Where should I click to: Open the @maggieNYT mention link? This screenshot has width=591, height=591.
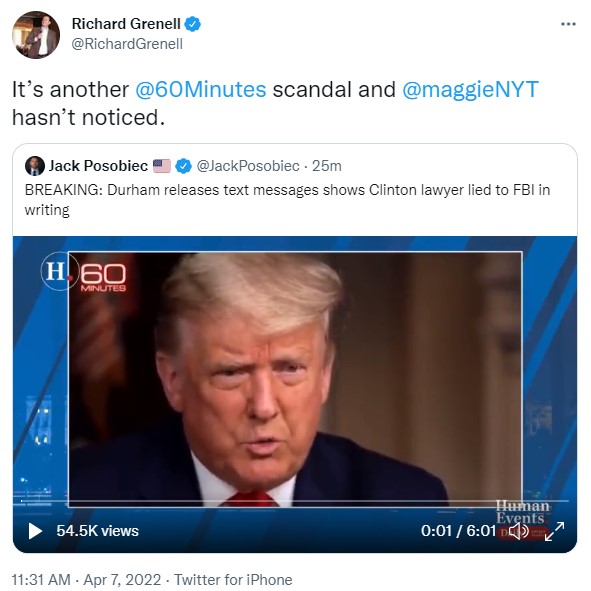coord(470,90)
